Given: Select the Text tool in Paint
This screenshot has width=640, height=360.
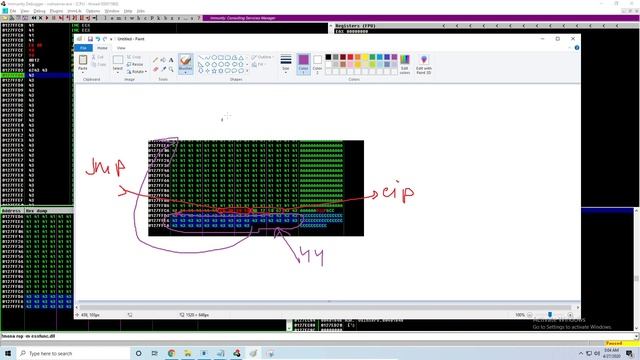Looking at the screenshot, I should pyautogui.click(x=171, y=60).
